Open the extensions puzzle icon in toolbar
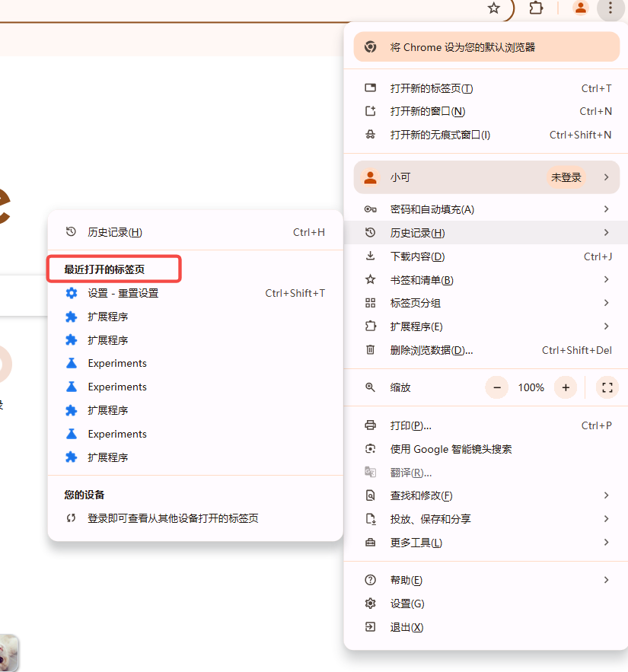Viewport: 628px width, 672px height. (x=536, y=8)
